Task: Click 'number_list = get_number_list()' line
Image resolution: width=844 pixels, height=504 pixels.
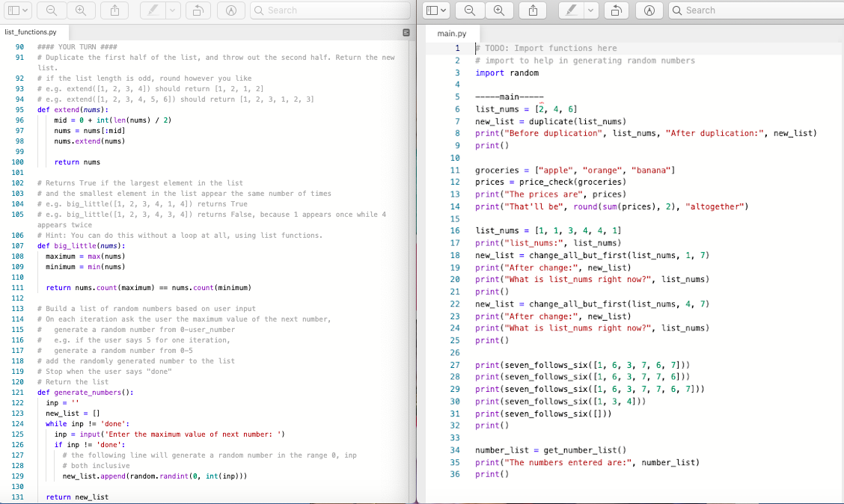Action: tap(551, 450)
